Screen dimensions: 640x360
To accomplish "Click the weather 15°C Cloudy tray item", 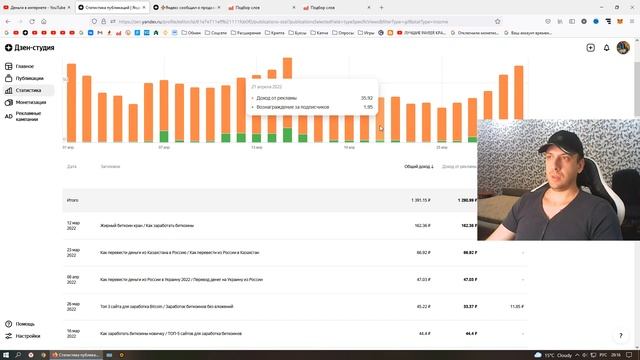I will 553,355.
